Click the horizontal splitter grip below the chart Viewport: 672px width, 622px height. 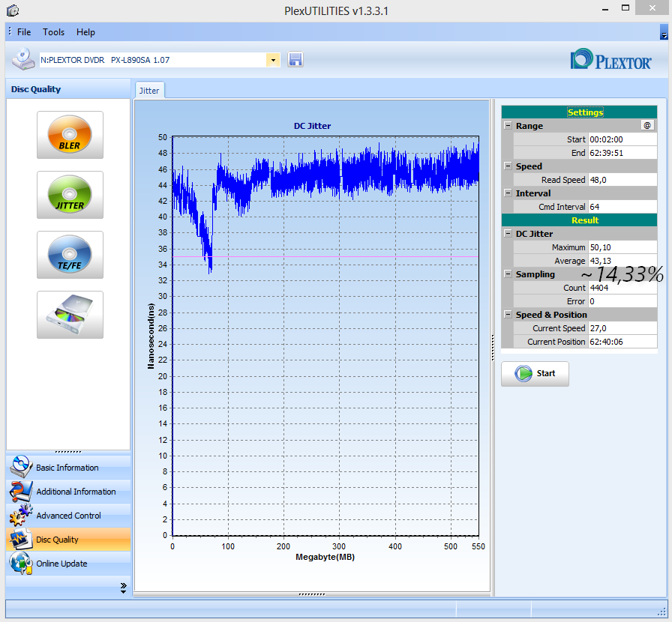click(x=311, y=594)
